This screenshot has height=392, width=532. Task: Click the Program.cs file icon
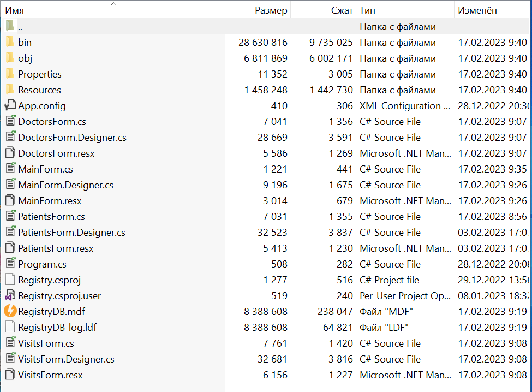10,264
